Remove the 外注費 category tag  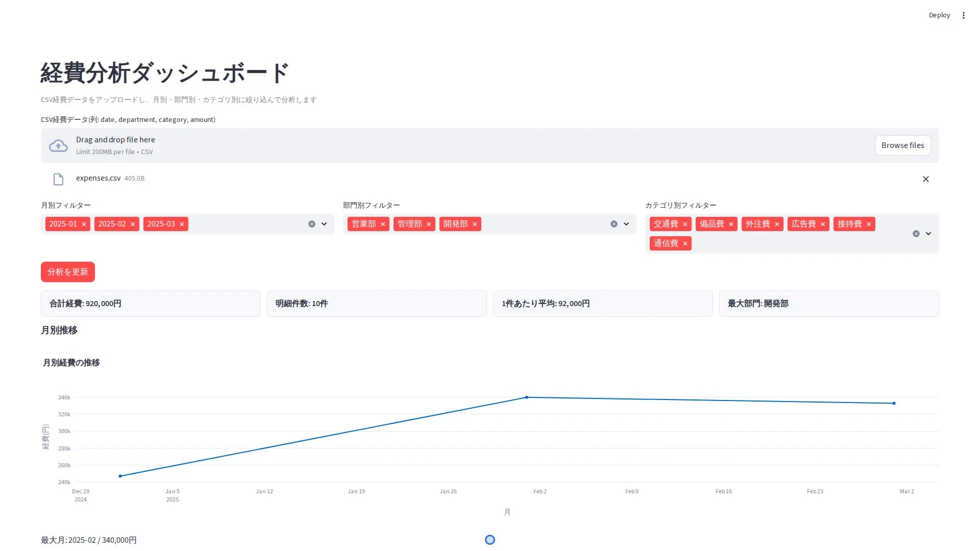(x=777, y=224)
